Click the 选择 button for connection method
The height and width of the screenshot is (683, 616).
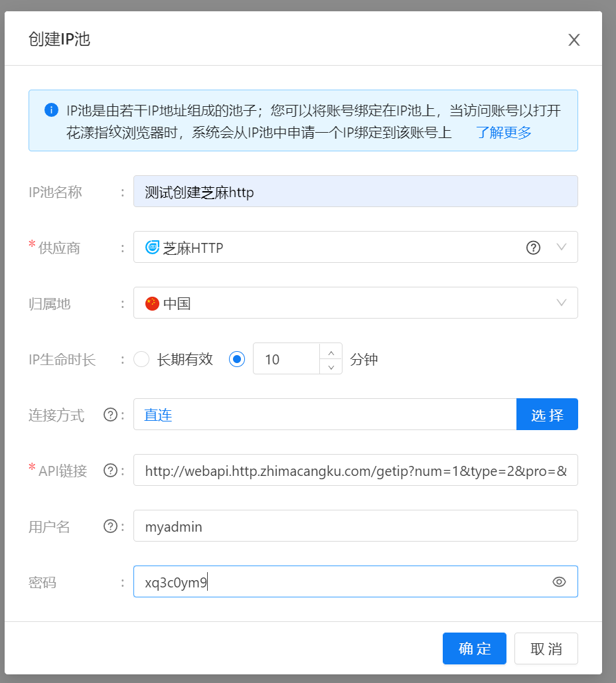[x=547, y=414]
